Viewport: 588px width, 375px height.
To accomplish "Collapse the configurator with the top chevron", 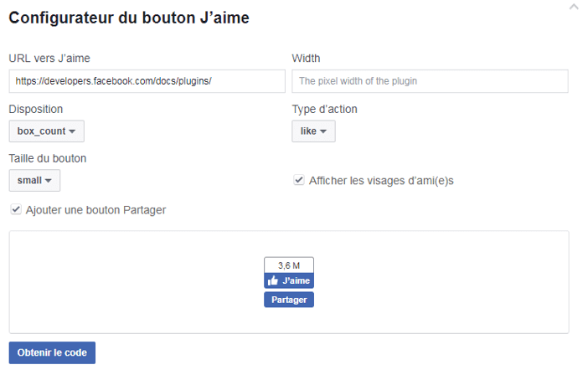I will pos(574,7).
